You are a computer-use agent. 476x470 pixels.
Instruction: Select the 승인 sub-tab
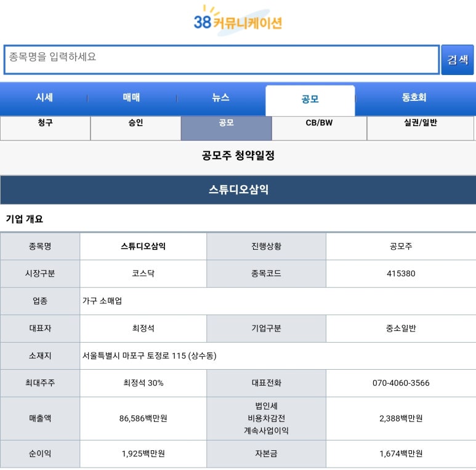(x=135, y=128)
